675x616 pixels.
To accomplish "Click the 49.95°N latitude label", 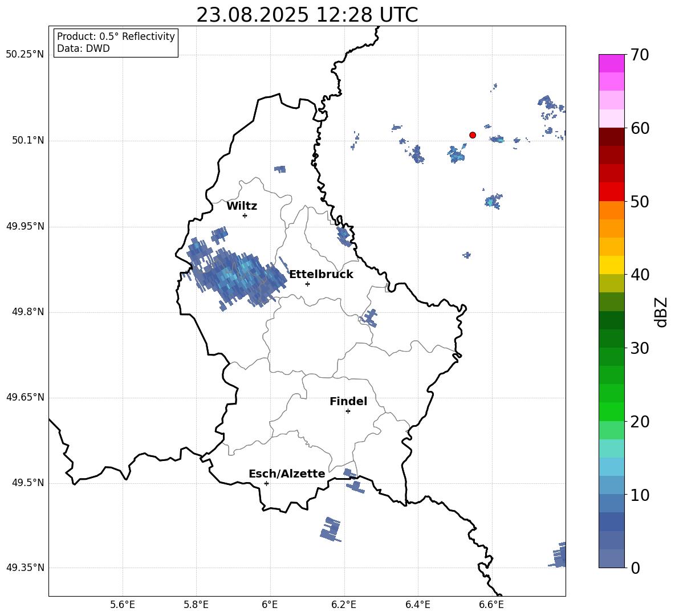I will tap(25, 226).
